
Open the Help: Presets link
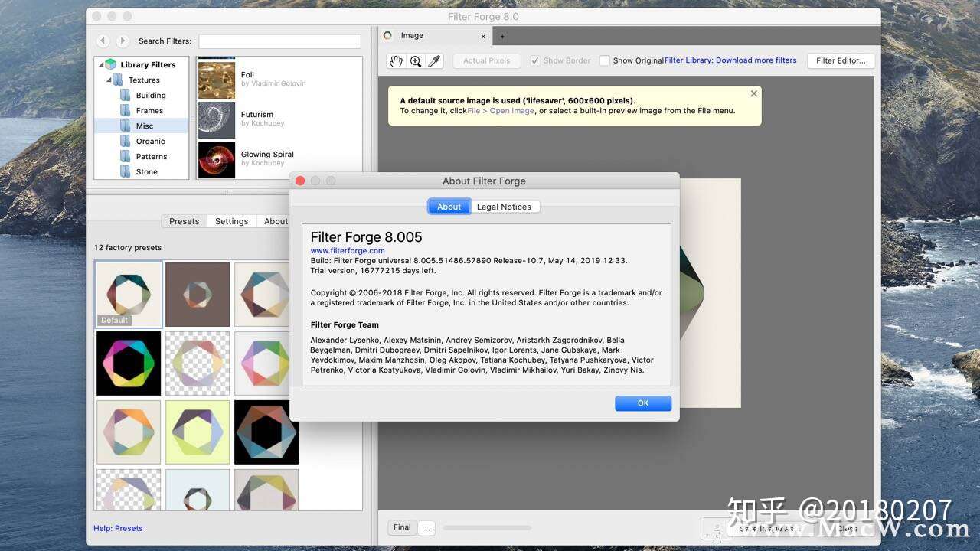click(118, 528)
